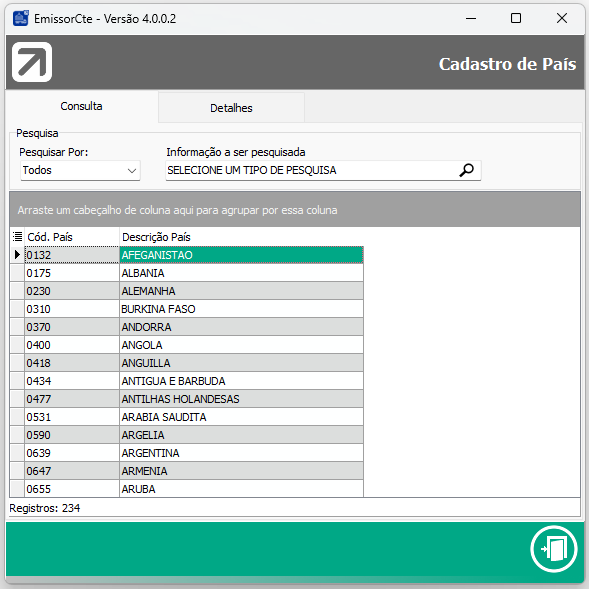Image resolution: width=589 pixels, height=589 pixels.
Task: Click the magnifying glass search icon
Action: click(x=466, y=170)
